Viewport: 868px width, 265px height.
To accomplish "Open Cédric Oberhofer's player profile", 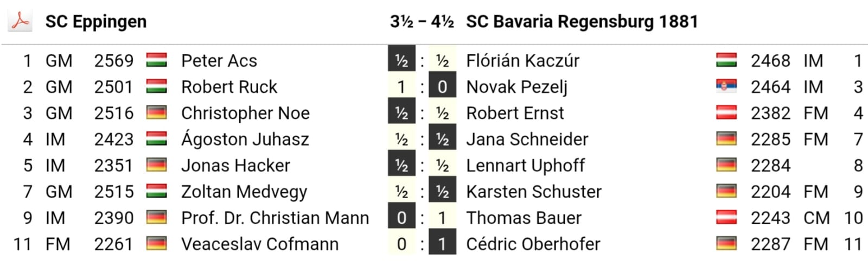I will [x=533, y=244].
